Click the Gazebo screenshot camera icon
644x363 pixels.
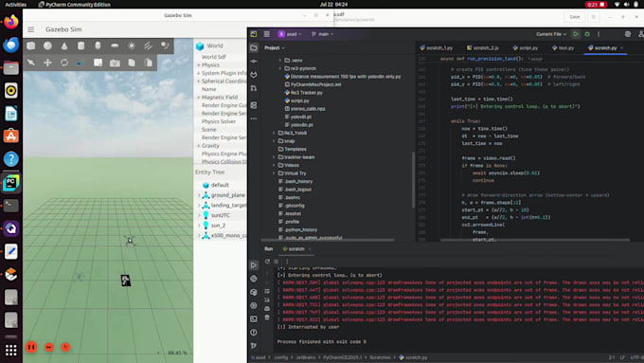pos(115,63)
